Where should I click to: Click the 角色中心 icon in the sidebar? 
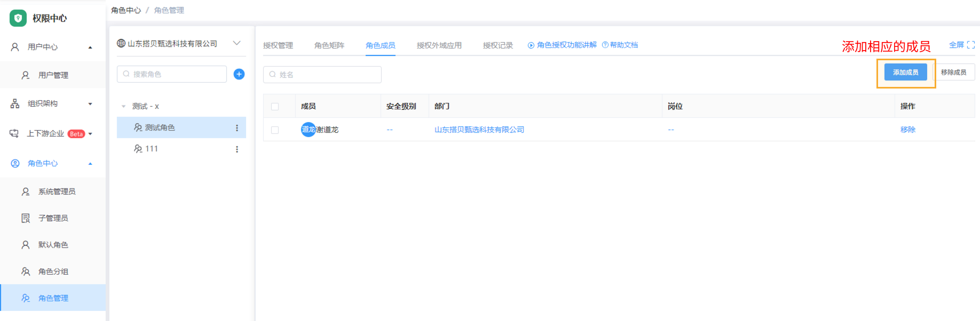click(15, 163)
